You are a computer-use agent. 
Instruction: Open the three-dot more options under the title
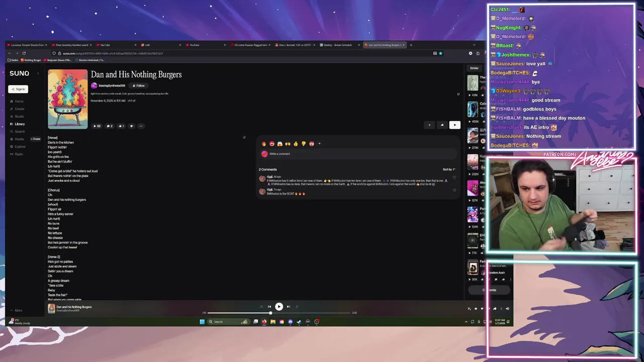coord(141,126)
